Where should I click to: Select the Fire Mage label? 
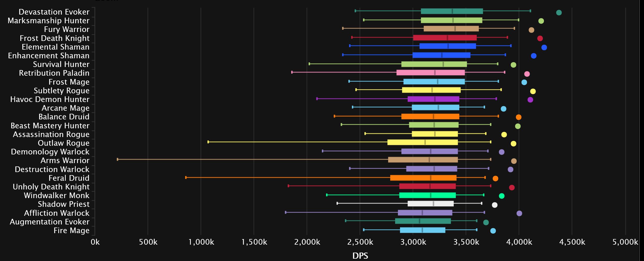pyautogui.click(x=72, y=231)
